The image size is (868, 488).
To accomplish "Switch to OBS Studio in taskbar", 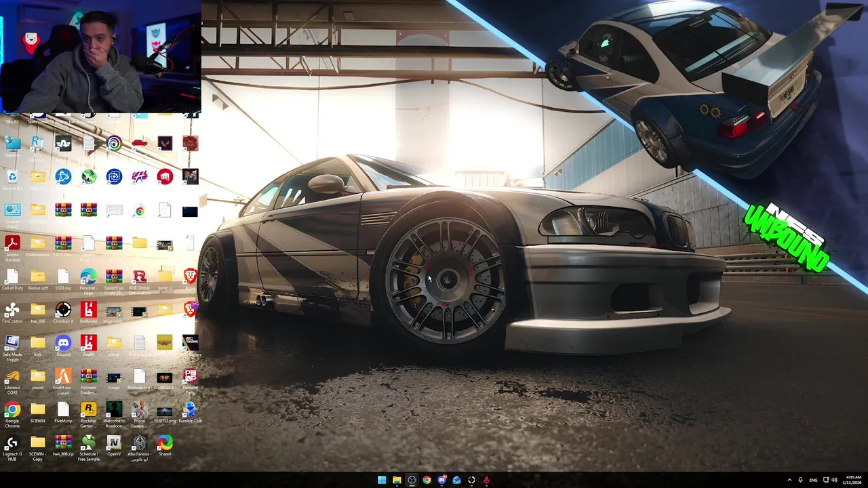I will click(x=412, y=481).
